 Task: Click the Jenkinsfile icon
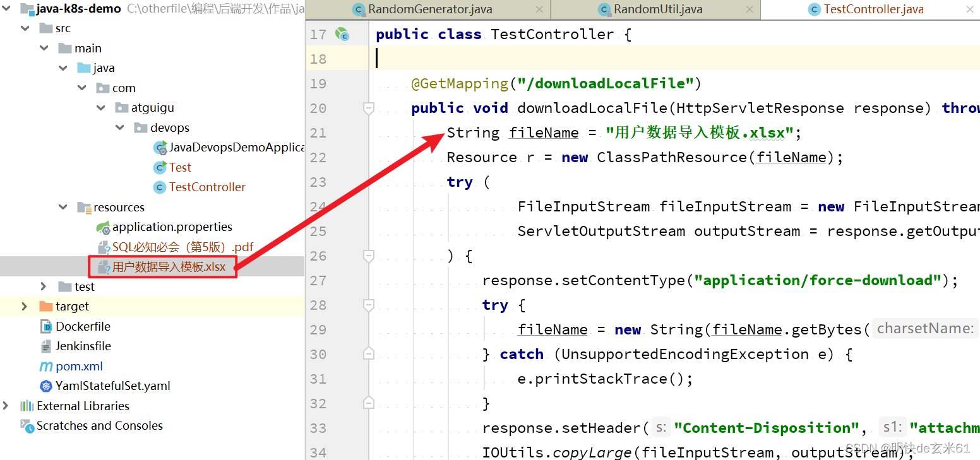[x=45, y=346]
